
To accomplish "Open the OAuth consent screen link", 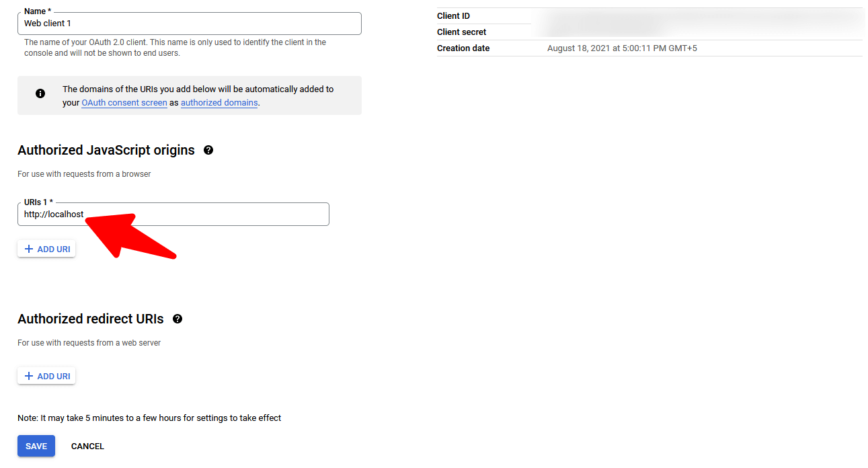I will (124, 103).
